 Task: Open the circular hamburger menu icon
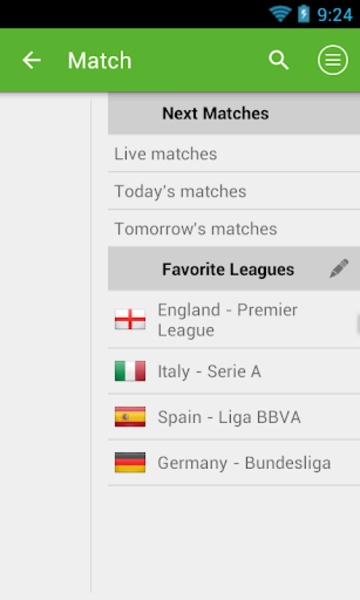[333, 60]
